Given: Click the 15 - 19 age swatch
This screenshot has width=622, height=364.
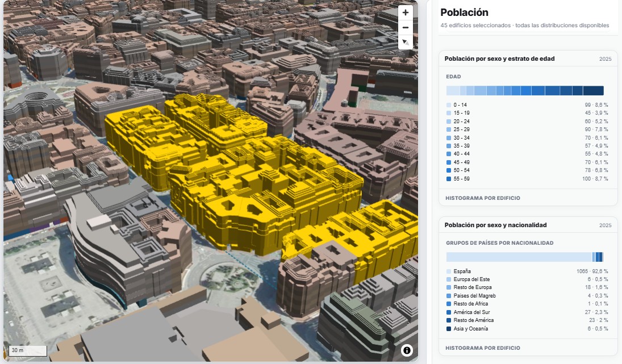Looking at the screenshot, I should 449,113.
